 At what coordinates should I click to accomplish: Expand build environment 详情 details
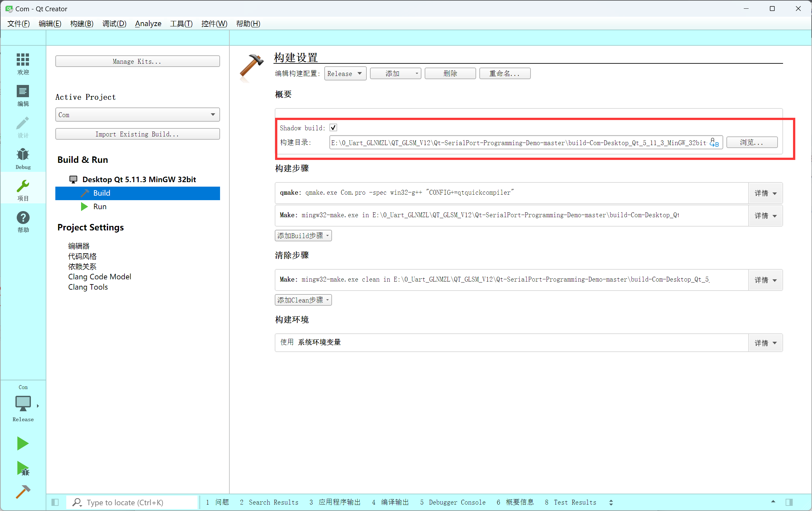tap(765, 343)
